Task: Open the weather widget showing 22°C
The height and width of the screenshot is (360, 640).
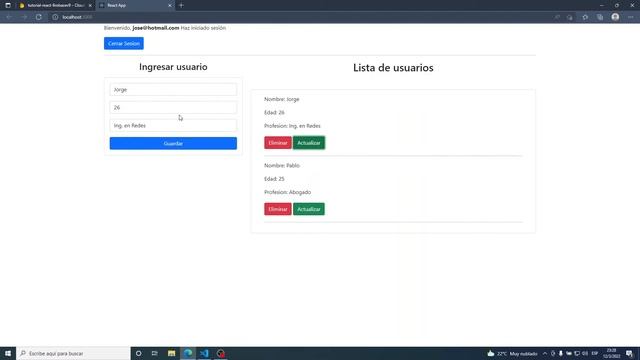Action: pyautogui.click(x=513, y=353)
